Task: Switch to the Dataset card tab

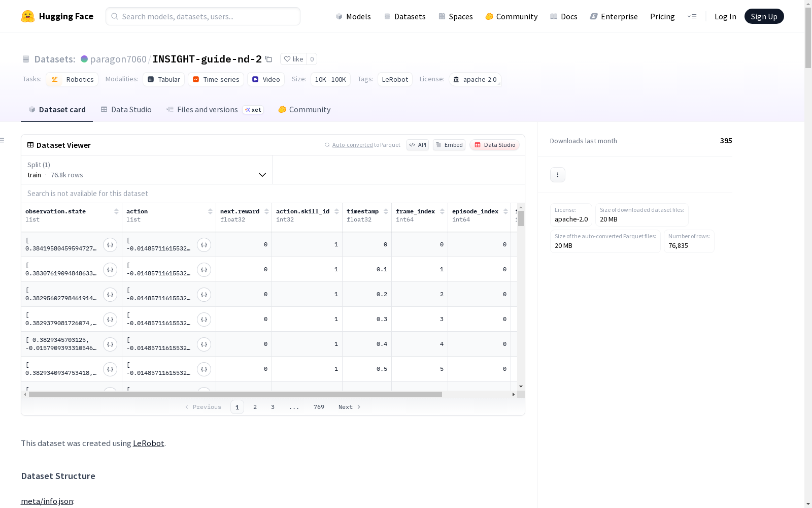Action: [57, 110]
